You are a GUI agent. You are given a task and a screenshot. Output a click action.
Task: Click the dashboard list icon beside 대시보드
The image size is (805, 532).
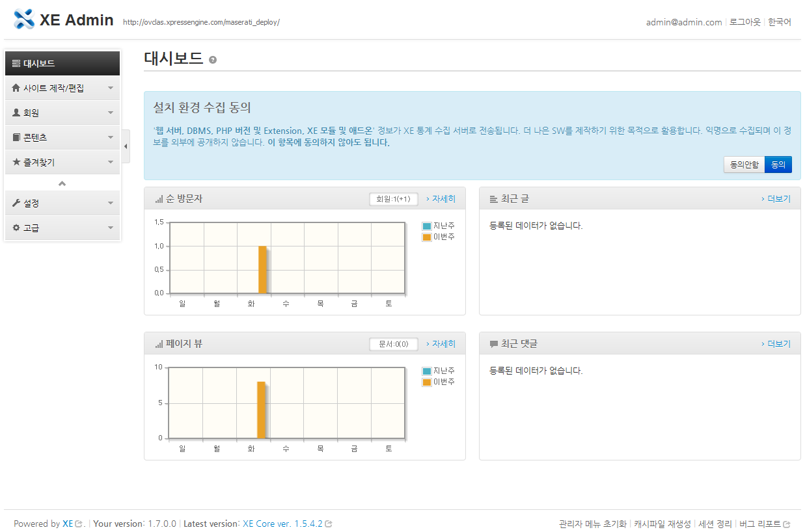[14, 63]
